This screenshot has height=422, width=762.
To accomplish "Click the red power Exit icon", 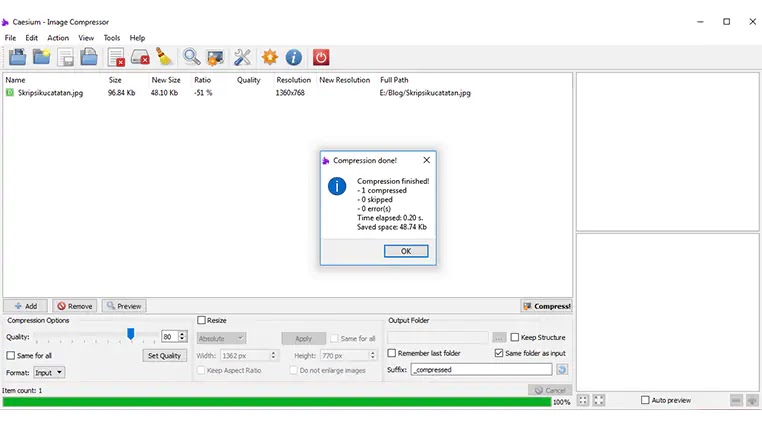I will coord(321,57).
